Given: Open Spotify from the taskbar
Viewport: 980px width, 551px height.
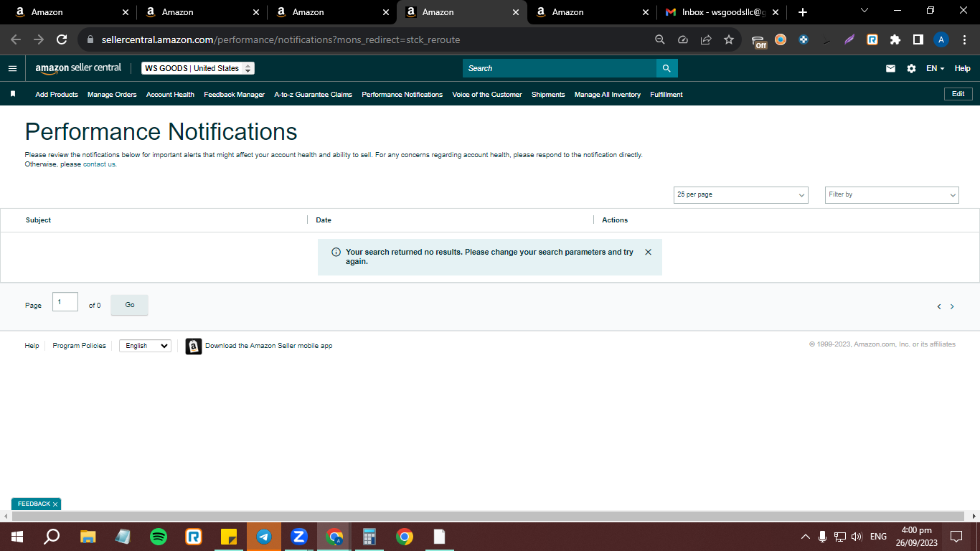Looking at the screenshot, I should point(159,537).
